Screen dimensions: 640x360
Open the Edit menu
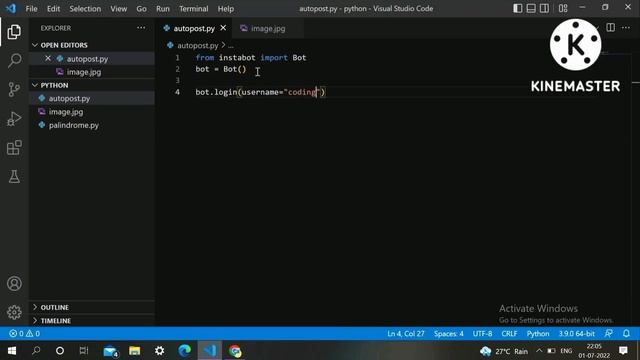[53, 9]
